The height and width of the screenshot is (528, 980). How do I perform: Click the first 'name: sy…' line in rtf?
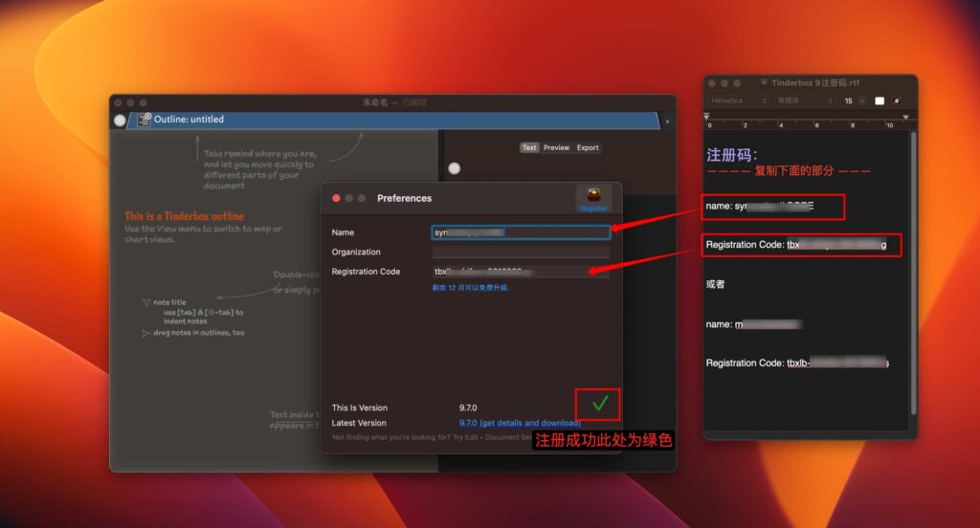[x=759, y=207]
